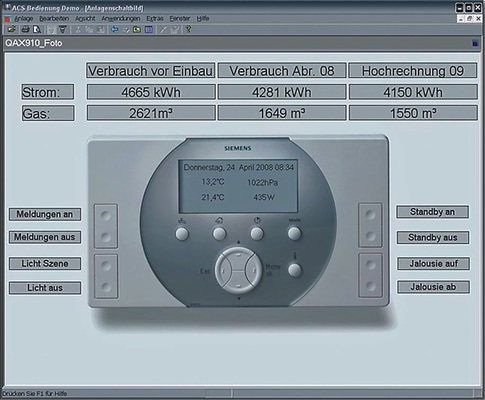Click the Verbrauch Abr. 08 Strom value field

pos(282,92)
